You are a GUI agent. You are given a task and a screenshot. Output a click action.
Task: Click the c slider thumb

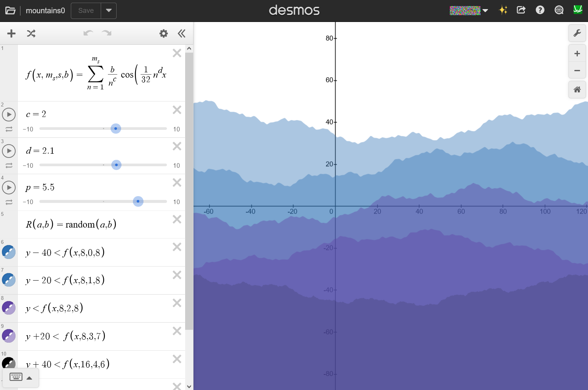click(116, 129)
